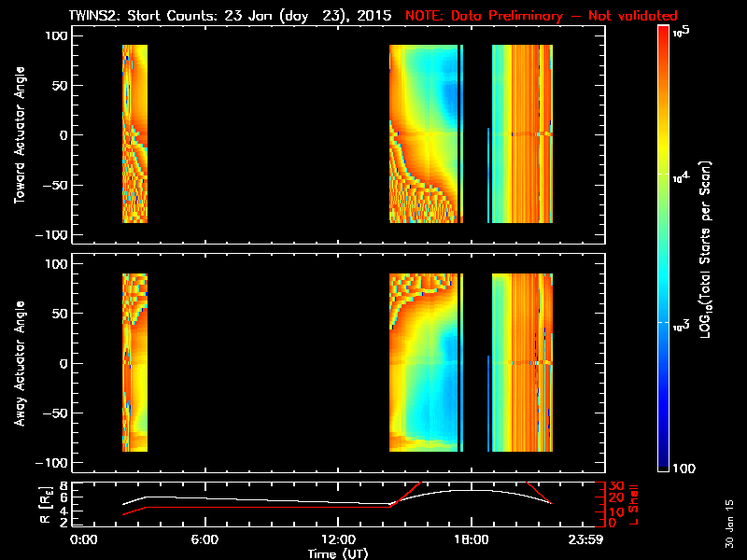
Task: Click the TWINS2 Start Counts plot title
Action: [x=231, y=16]
